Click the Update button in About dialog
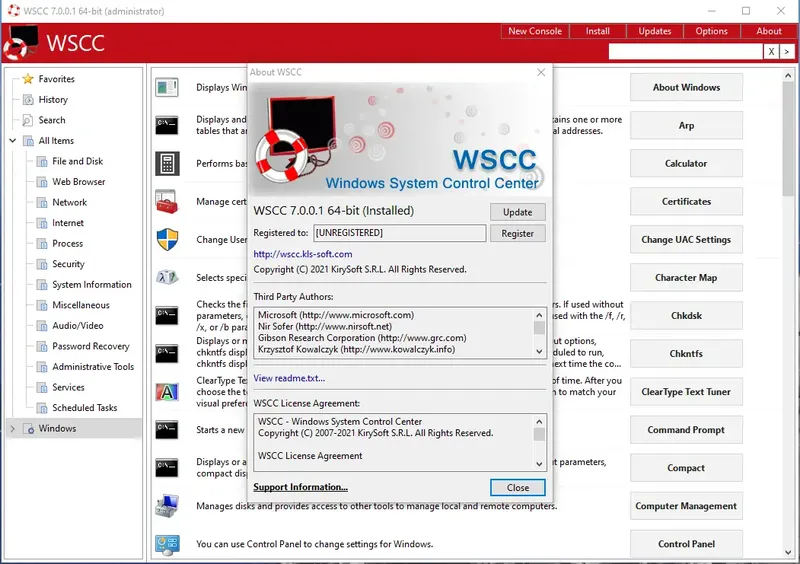The image size is (800, 564). (x=517, y=212)
